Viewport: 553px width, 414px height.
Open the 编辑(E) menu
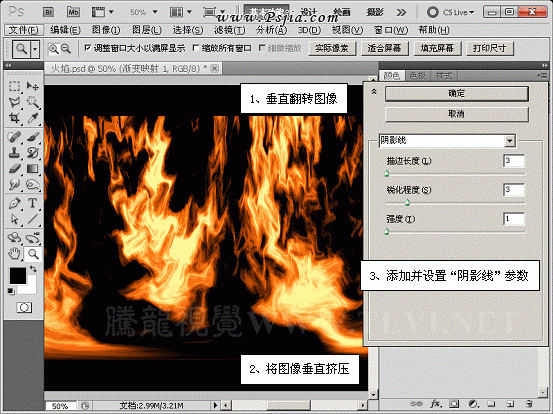coord(65,30)
